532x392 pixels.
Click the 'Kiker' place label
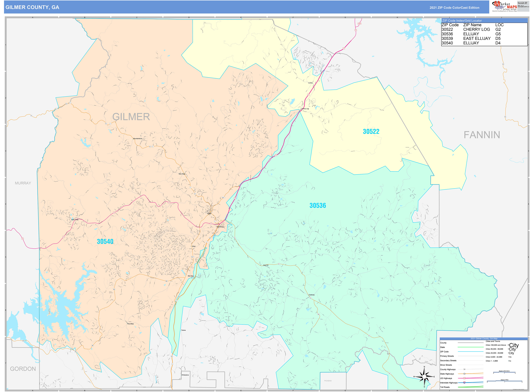click(194, 246)
